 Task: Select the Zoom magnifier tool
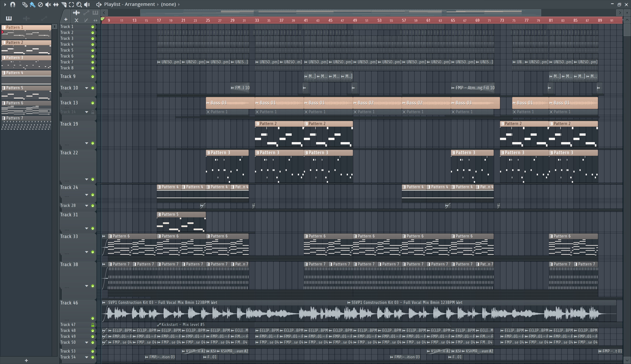pos(79,4)
